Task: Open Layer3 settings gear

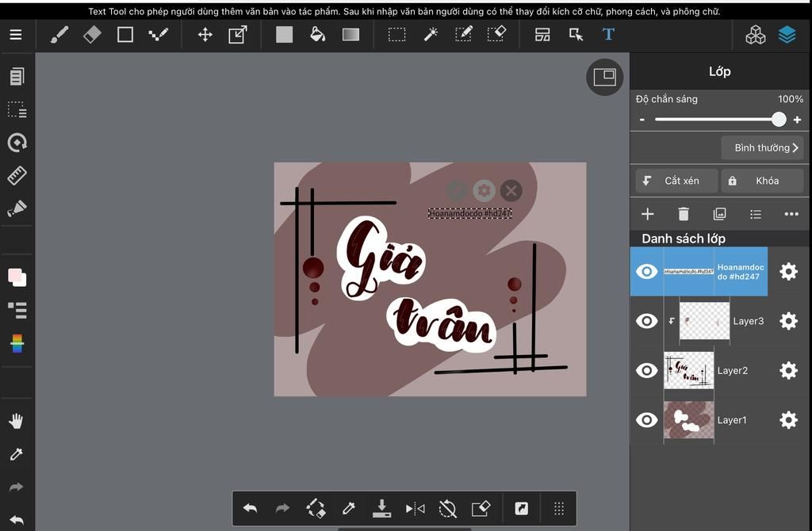Action: (x=788, y=321)
